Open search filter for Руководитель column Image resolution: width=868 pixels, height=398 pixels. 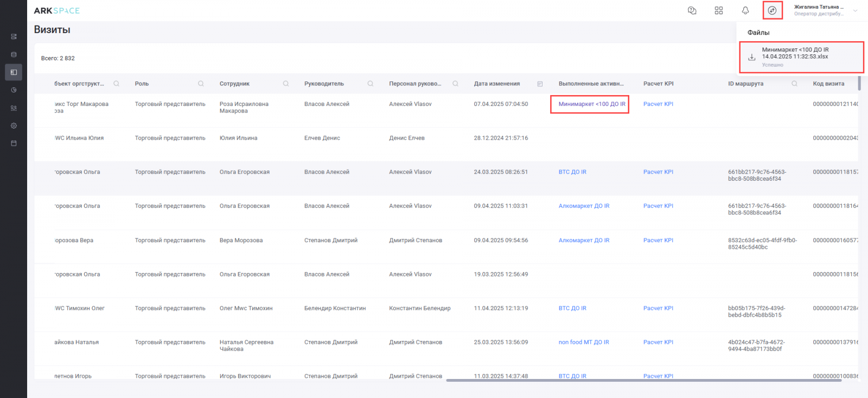click(x=371, y=84)
